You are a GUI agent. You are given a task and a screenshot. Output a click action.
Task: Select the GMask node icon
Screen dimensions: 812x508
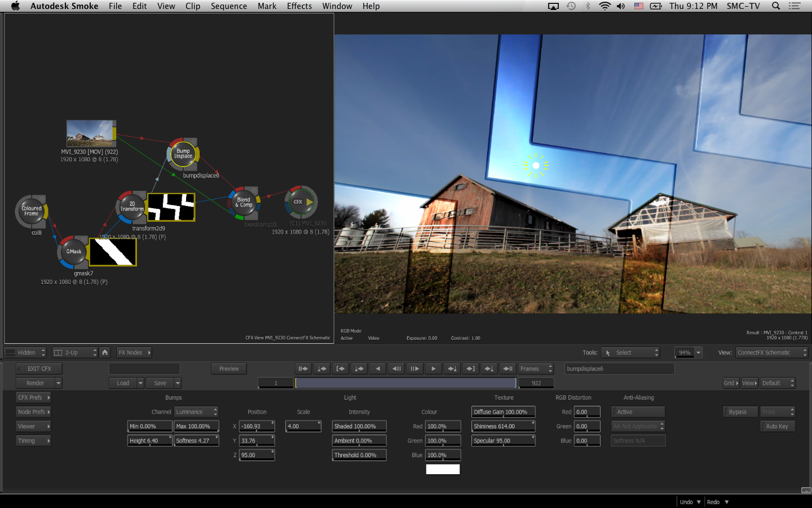tap(74, 252)
